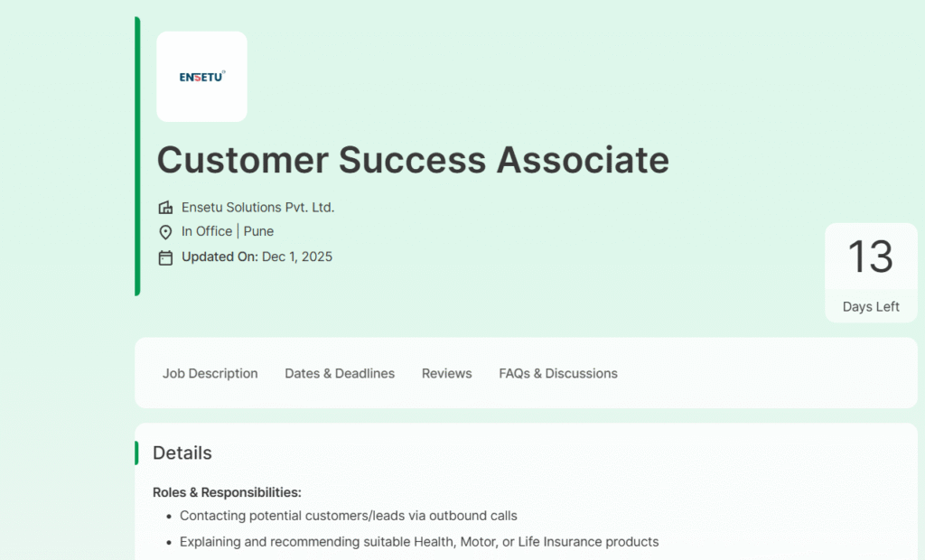Click the green accent bar beside Details

click(136, 453)
